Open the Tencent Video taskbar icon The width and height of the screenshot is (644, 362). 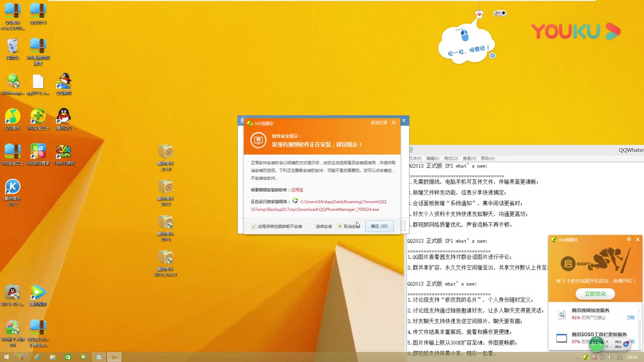tap(84, 357)
